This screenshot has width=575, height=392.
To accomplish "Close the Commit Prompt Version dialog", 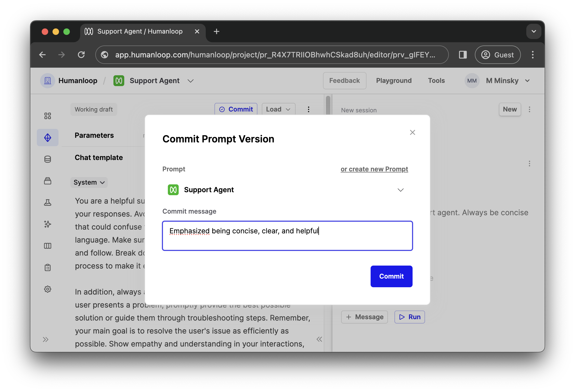I will point(412,132).
